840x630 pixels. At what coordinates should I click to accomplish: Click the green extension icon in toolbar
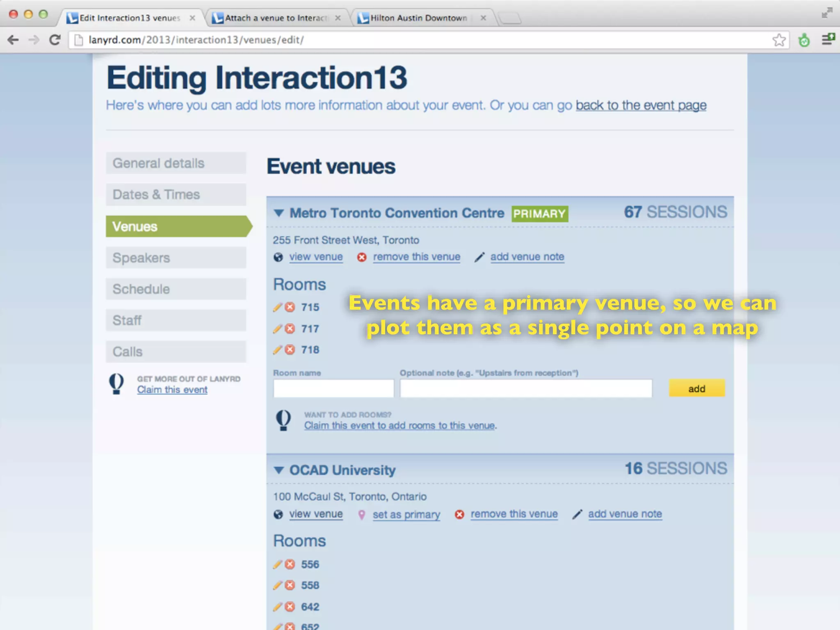[804, 40]
